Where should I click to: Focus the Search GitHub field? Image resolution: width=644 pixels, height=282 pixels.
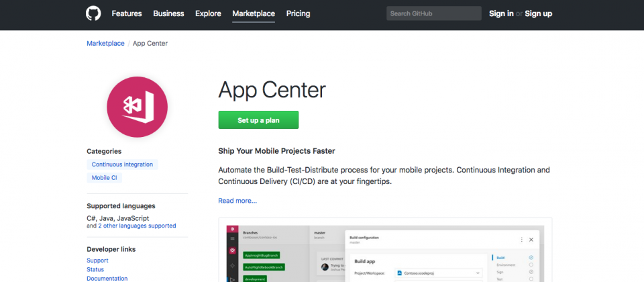[434, 13]
